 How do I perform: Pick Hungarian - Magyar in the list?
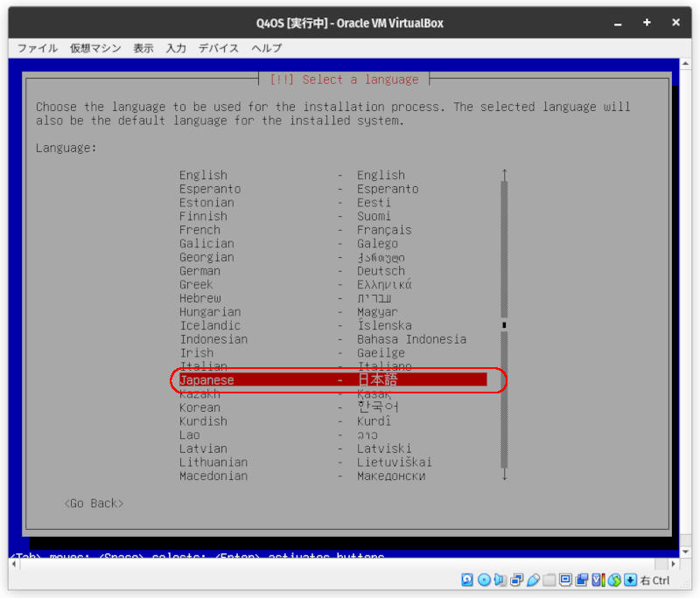[x=333, y=312]
